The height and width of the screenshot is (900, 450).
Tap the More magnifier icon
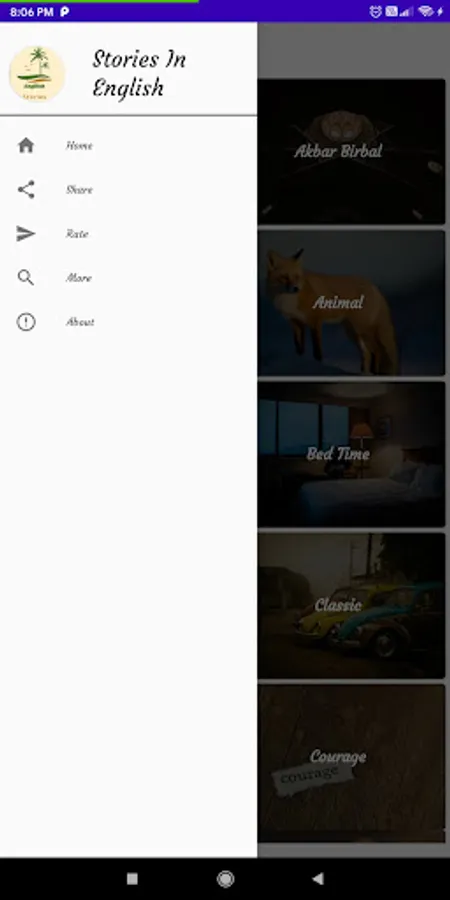[x=26, y=278]
